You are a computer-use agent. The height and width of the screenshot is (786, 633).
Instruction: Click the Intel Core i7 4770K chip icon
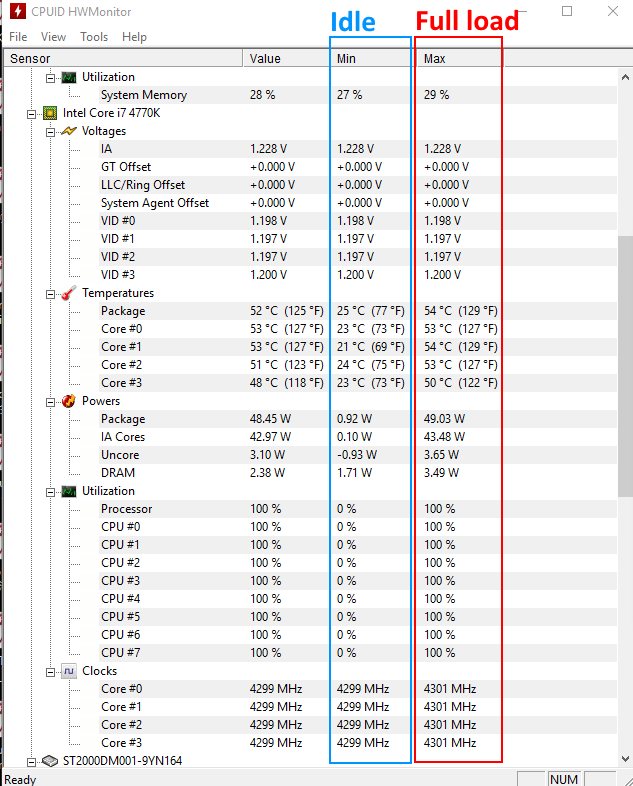pos(50,113)
